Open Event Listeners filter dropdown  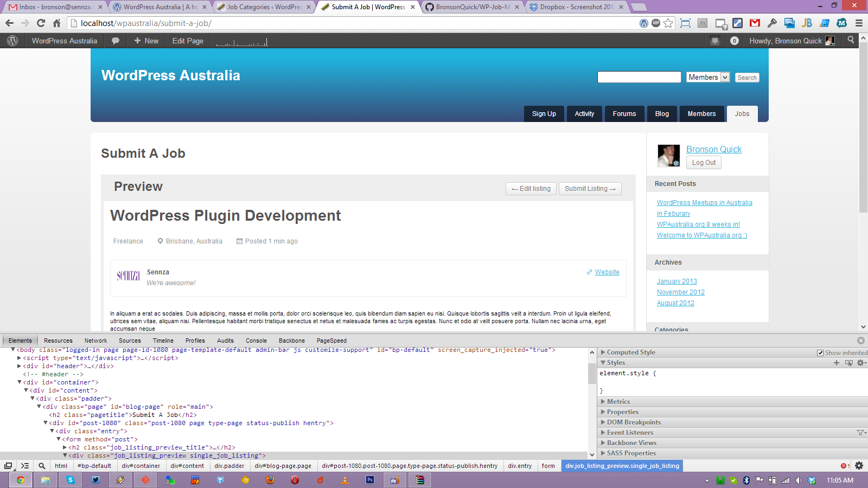click(861, 433)
